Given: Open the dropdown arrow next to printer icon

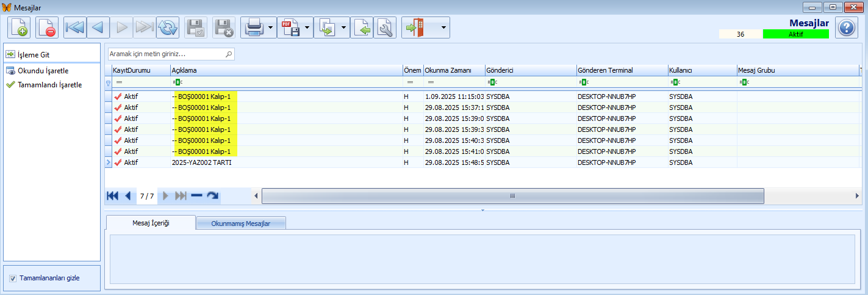Looking at the screenshot, I should point(270,27).
